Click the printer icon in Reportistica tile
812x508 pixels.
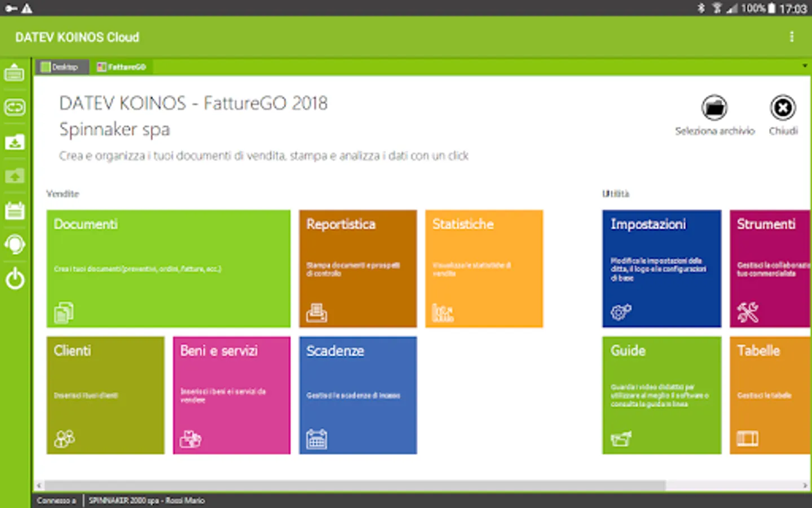(316, 313)
